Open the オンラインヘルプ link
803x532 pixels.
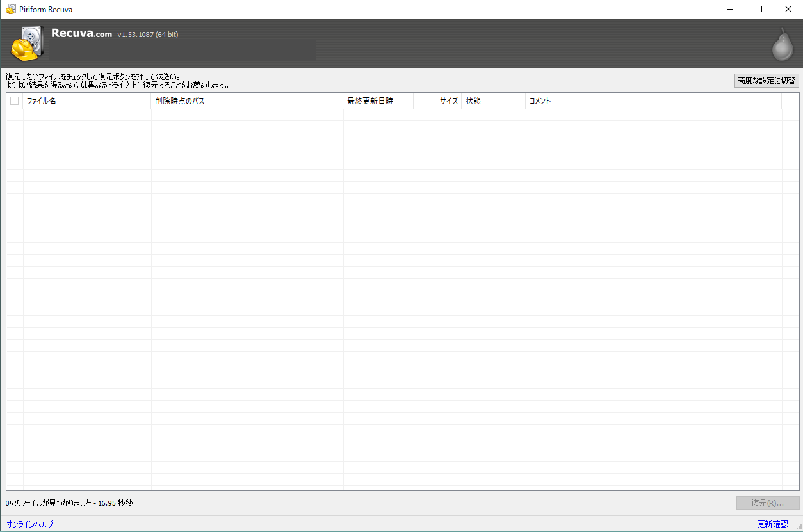[x=30, y=524]
